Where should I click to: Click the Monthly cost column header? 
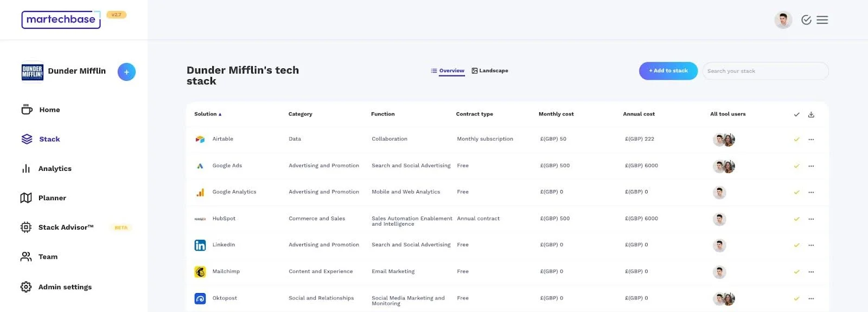(x=556, y=114)
